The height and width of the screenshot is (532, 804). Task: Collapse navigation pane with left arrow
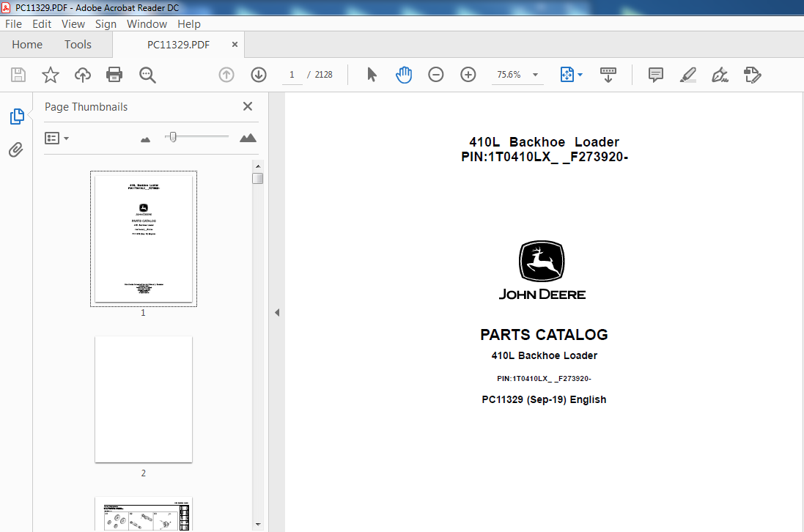pos(277,312)
